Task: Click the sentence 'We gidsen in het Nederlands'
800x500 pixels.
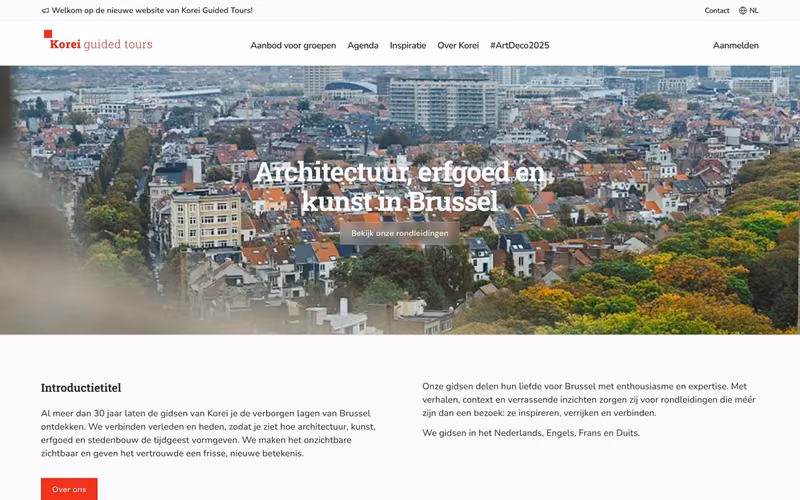Action: click(531, 433)
